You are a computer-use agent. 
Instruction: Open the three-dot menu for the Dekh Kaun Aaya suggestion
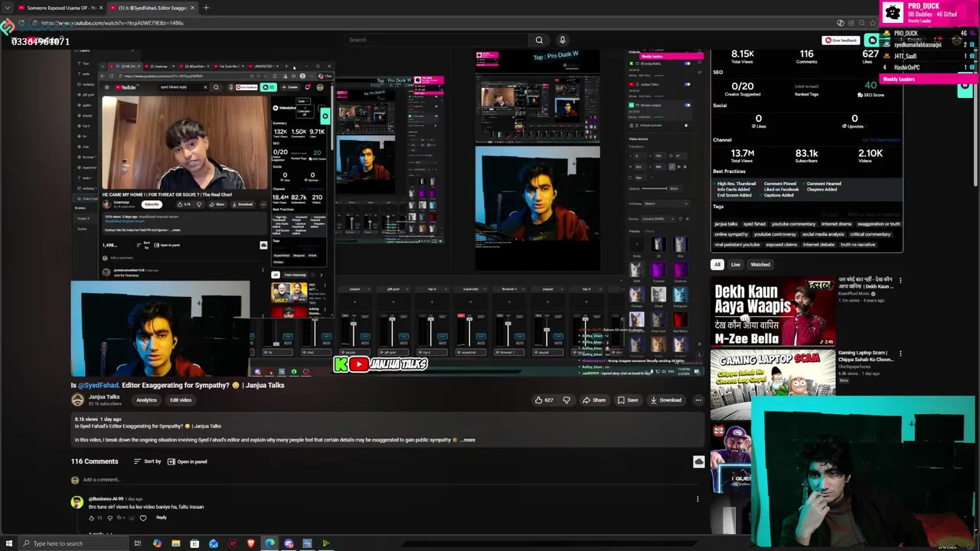coord(900,281)
